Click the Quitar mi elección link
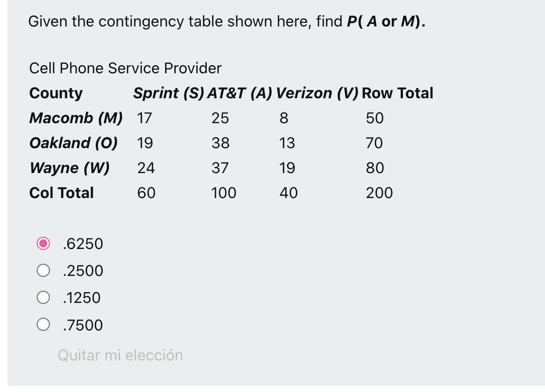Viewport: 545px width, 392px height. point(120,355)
